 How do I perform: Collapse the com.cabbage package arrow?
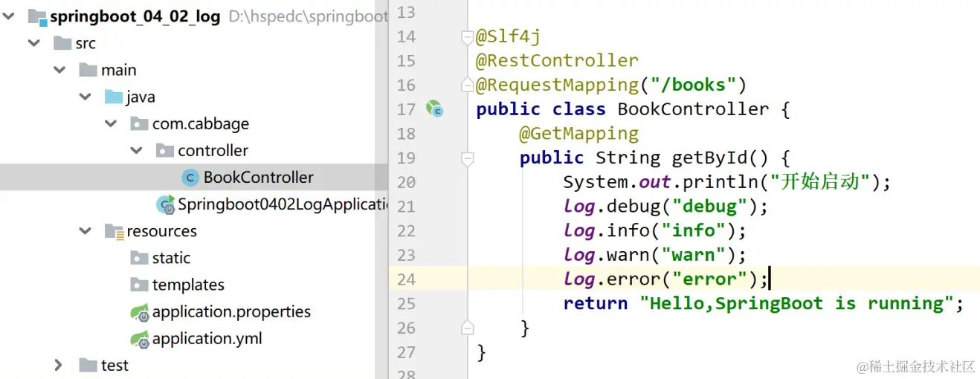pyautogui.click(x=111, y=123)
